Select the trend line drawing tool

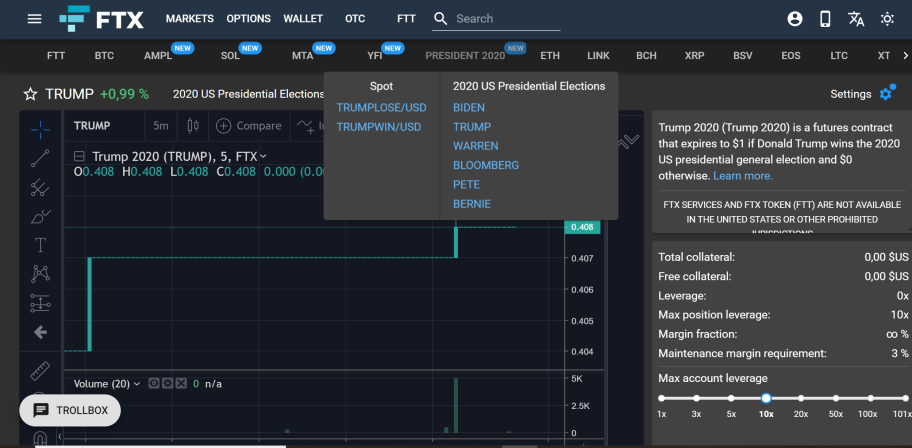[x=40, y=158]
